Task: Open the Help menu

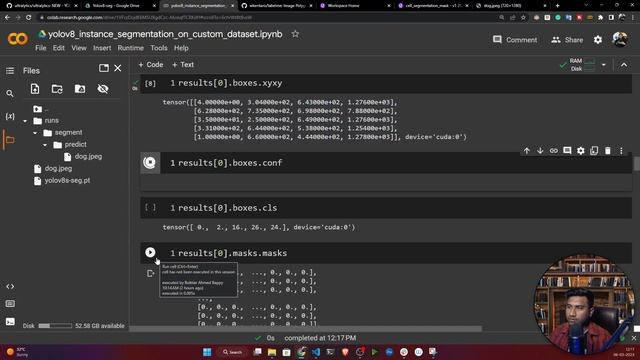Action: pos(181,48)
